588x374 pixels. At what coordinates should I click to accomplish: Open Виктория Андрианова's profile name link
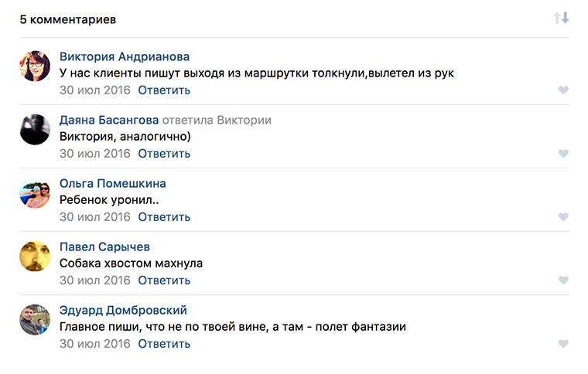click(x=125, y=56)
